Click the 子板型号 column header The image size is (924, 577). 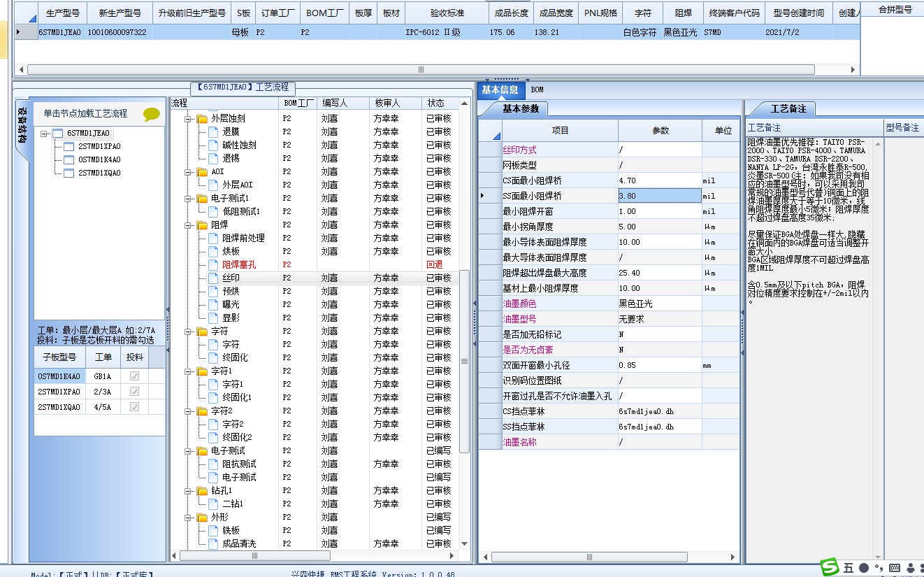[x=59, y=357]
